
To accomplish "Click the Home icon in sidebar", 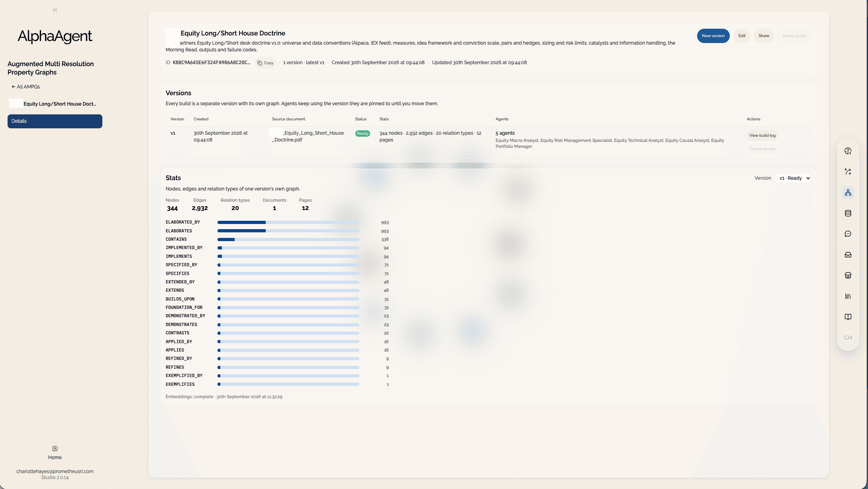I will (55, 448).
